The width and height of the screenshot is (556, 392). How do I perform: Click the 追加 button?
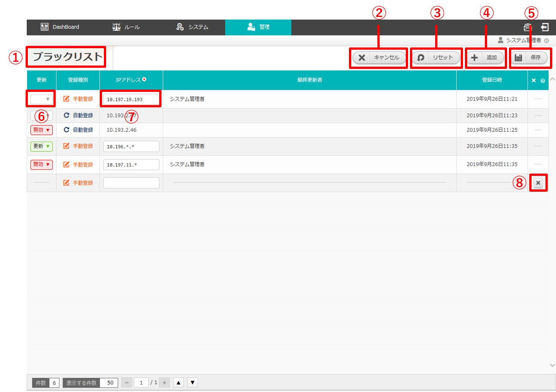[x=485, y=58]
